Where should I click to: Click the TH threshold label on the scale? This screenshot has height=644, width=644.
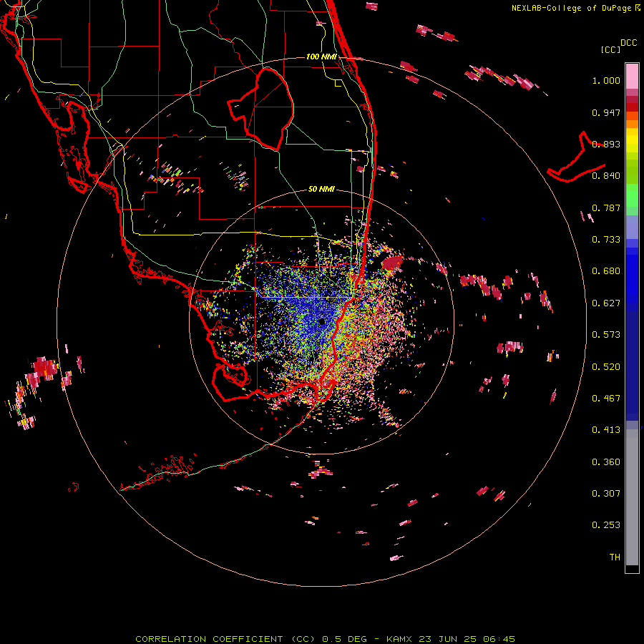(x=615, y=557)
